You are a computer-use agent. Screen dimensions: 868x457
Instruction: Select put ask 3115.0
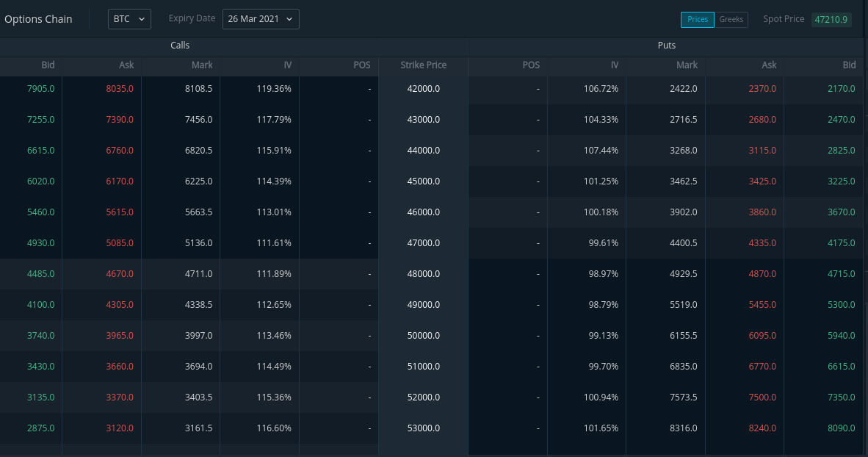pos(762,150)
